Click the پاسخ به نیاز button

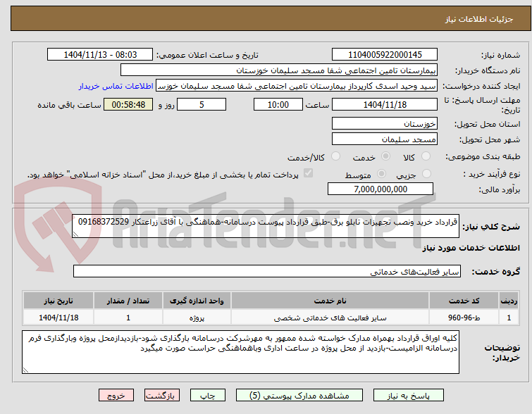409,396
